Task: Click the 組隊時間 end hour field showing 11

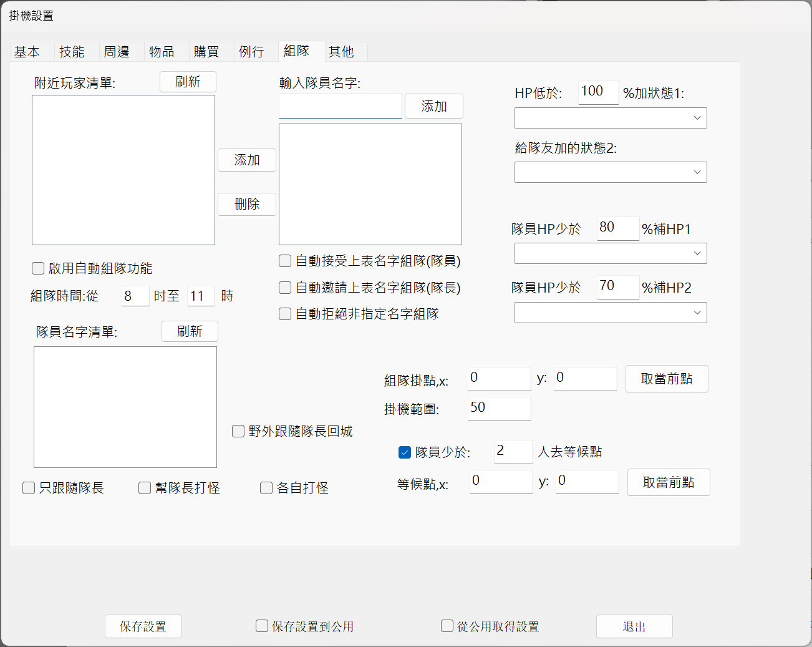Action: 201,296
